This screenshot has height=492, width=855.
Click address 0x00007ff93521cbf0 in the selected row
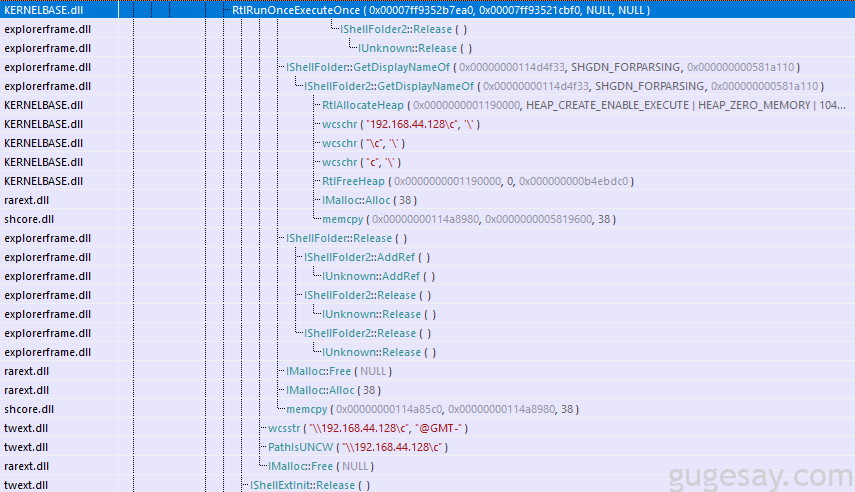pos(529,10)
